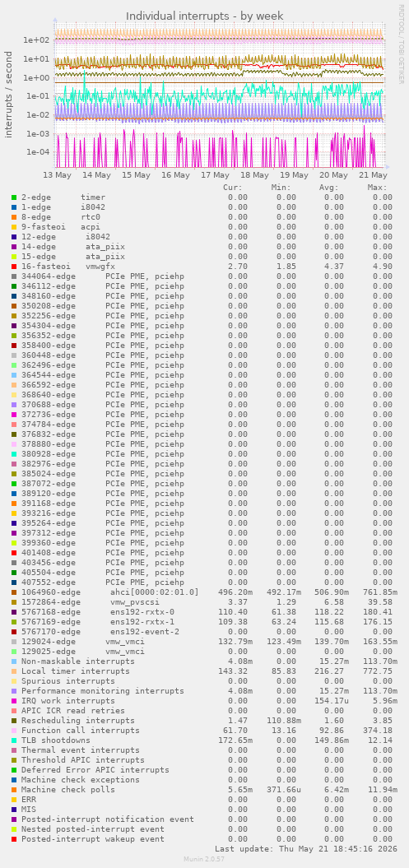
Task: Click the cyan swatch for TLB shootdowns
Action: click(14, 740)
